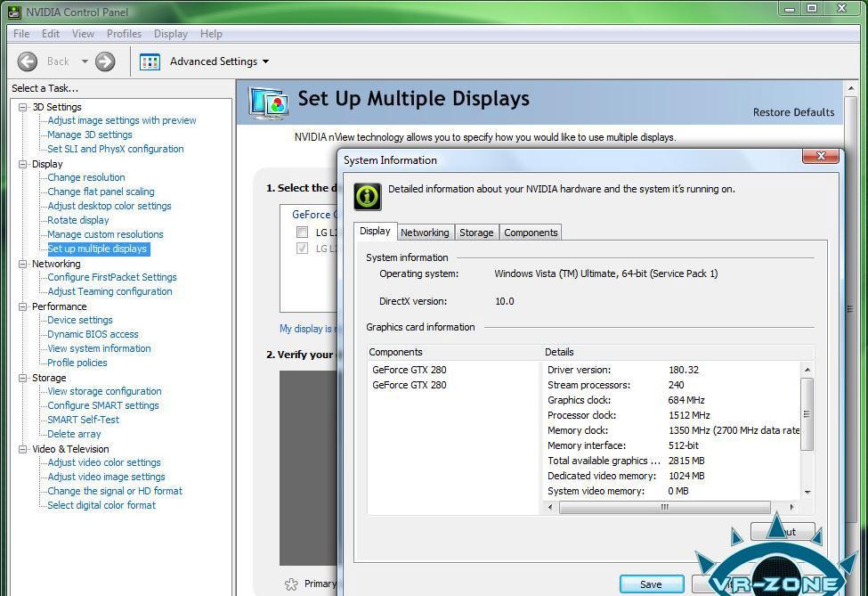
Task: Open Configure SMART settings
Action: coord(103,405)
